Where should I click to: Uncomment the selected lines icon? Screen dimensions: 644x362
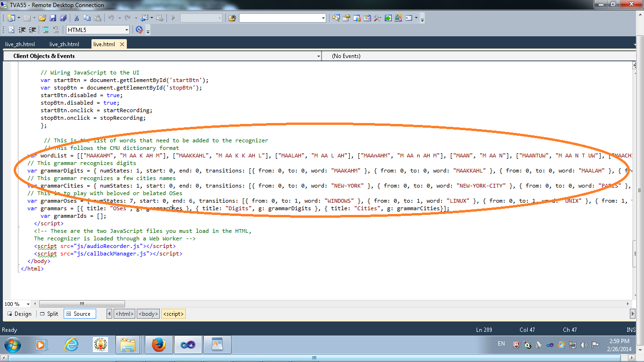coord(56,30)
